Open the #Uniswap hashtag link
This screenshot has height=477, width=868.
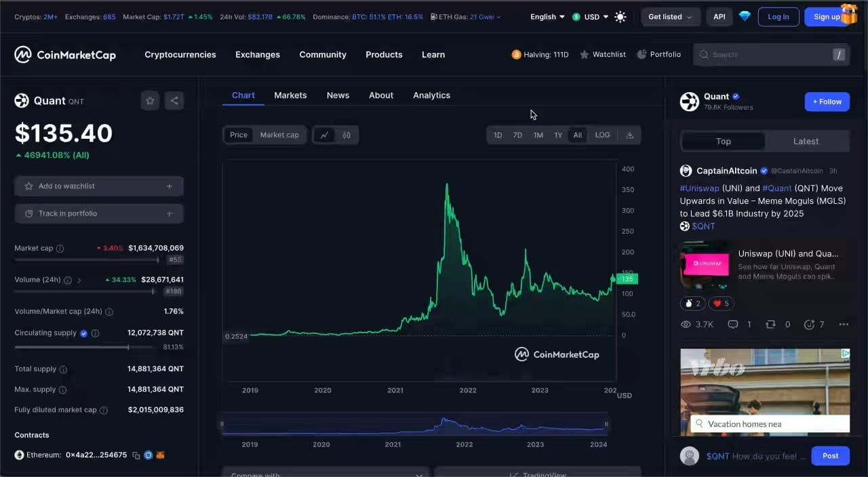[700, 188]
